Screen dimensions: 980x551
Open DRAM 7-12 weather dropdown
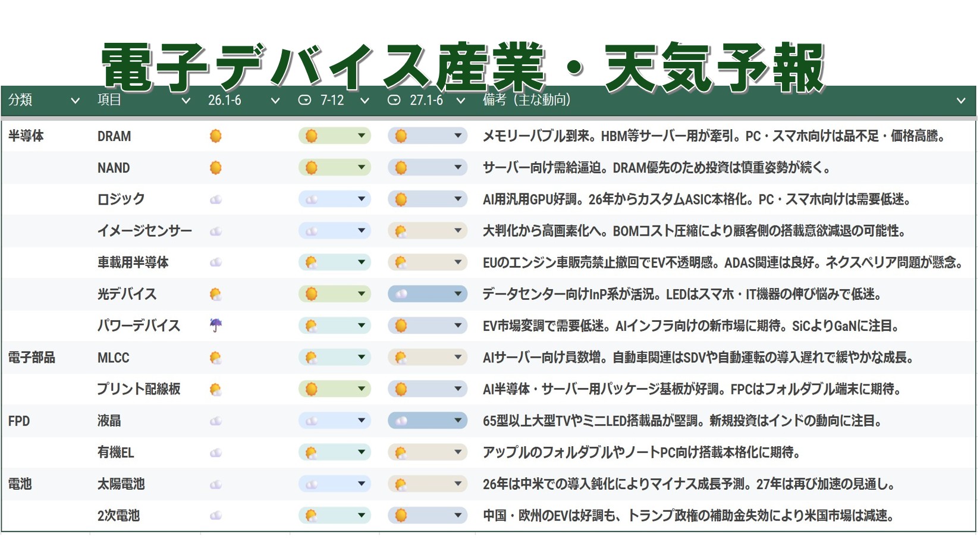coord(335,136)
